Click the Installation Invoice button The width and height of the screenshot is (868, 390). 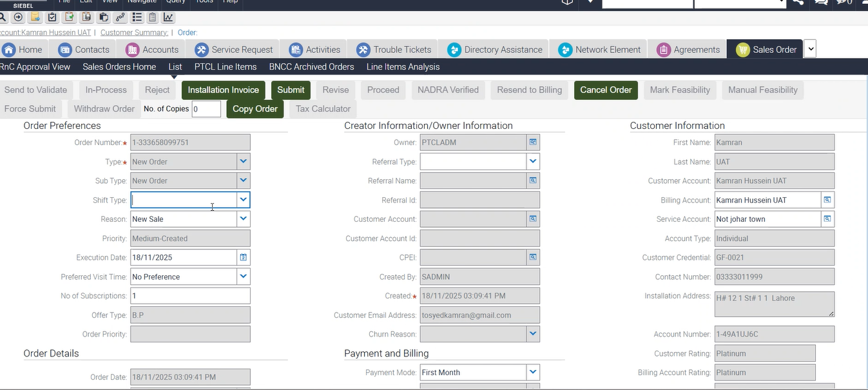click(223, 90)
